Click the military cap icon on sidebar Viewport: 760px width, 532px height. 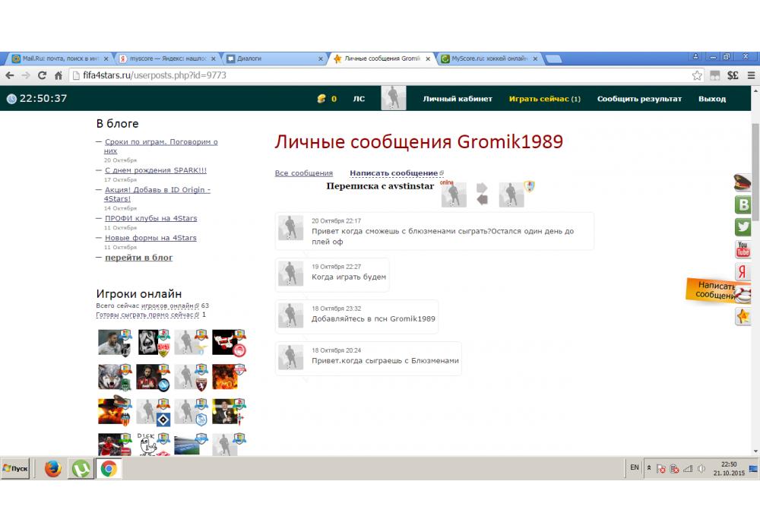click(x=743, y=182)
